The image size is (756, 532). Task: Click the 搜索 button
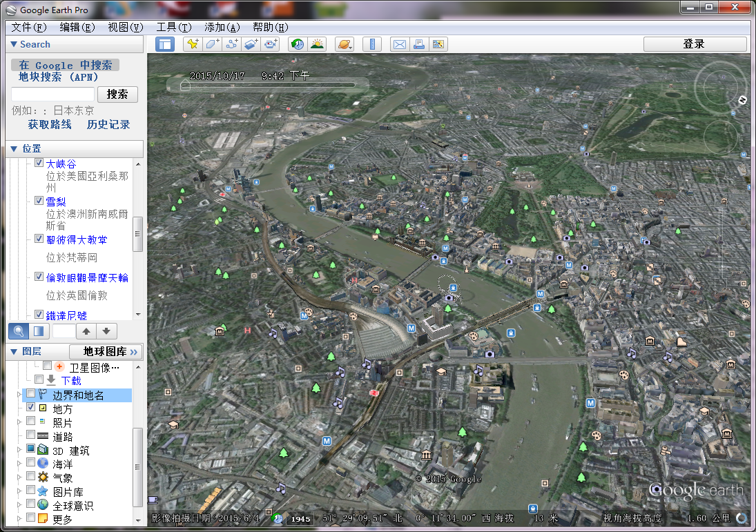pos(117,95)
